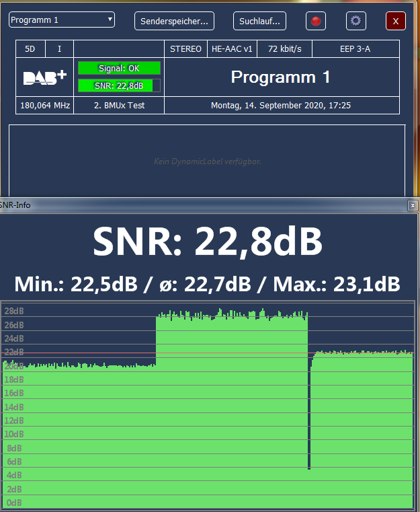Screen dimensions: 420x512
Task: Click the red record button
Action: [316, 21]
